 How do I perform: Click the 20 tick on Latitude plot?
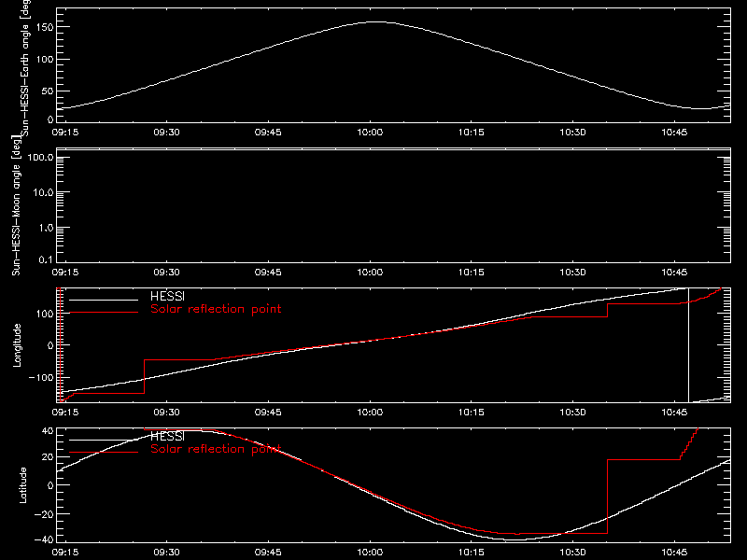(48, 456)
